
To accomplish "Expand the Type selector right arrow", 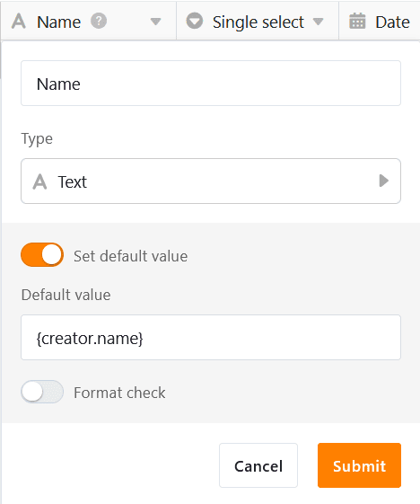I will pyautogui.click(x=384, y=181).
